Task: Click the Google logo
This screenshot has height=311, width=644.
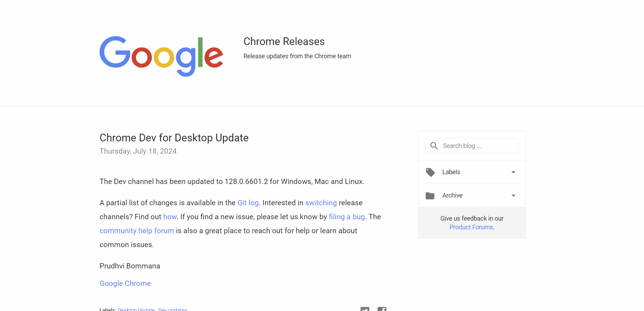Action: (x=161, y=56)
